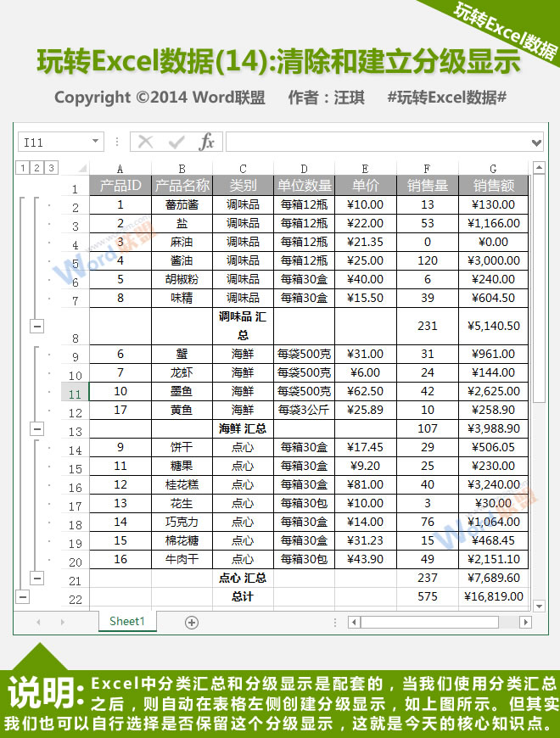
Task: Switch to outline level 2
Action: point(37,168)
